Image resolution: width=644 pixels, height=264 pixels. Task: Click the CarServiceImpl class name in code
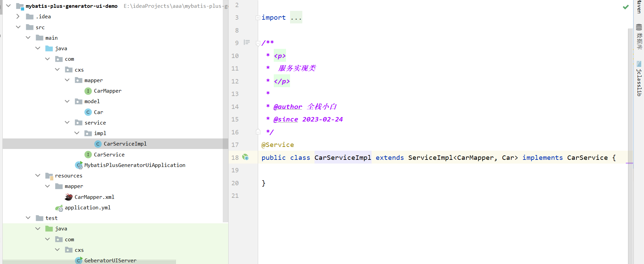coord(343,157)
